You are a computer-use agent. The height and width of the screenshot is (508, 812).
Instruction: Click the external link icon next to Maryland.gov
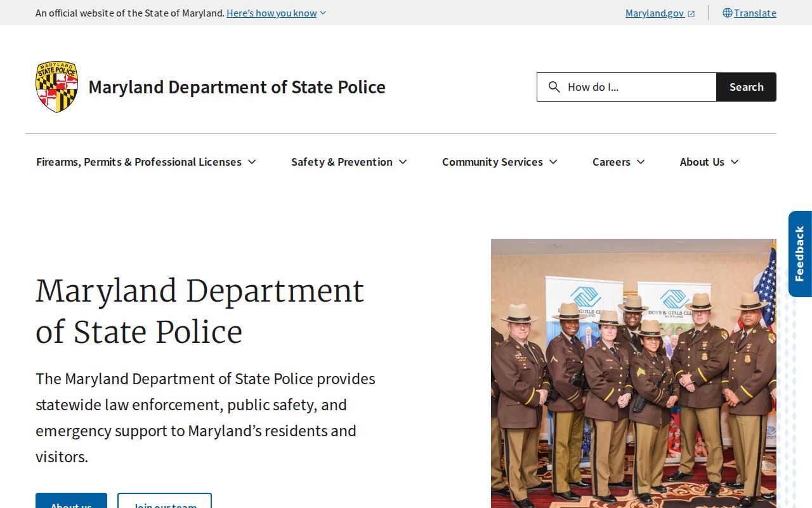click(691, 13)
